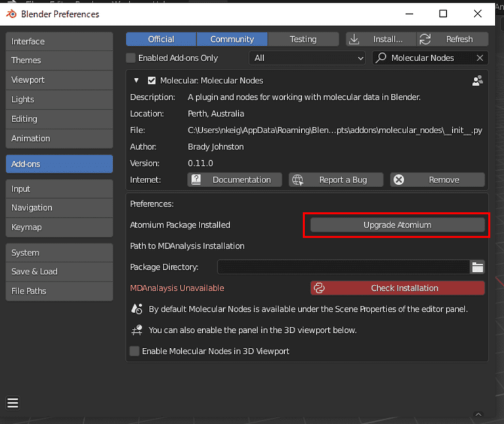Open the All category dropdown

click(x=307, y=58)
